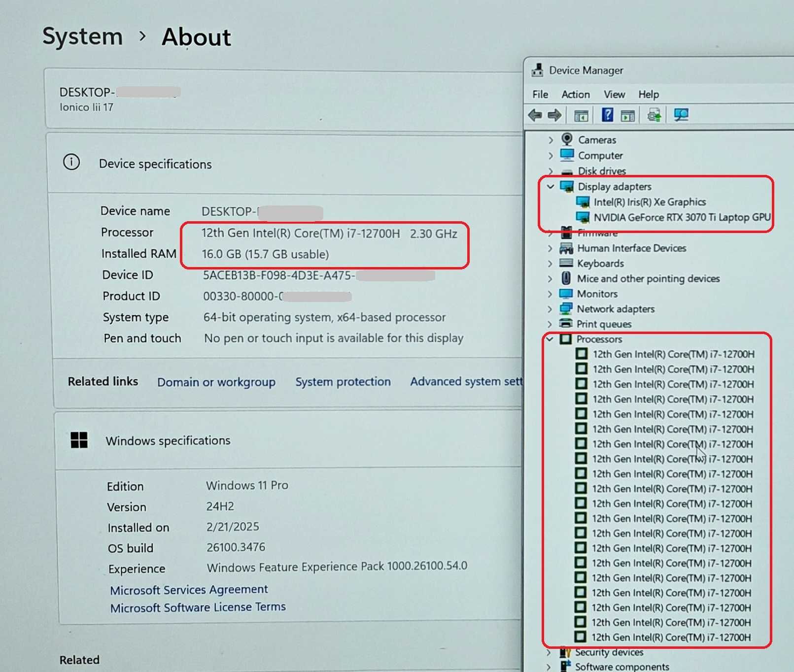Click the Monitors category icon
This screenshot has width=794, height=672.
tap(566, 294)
